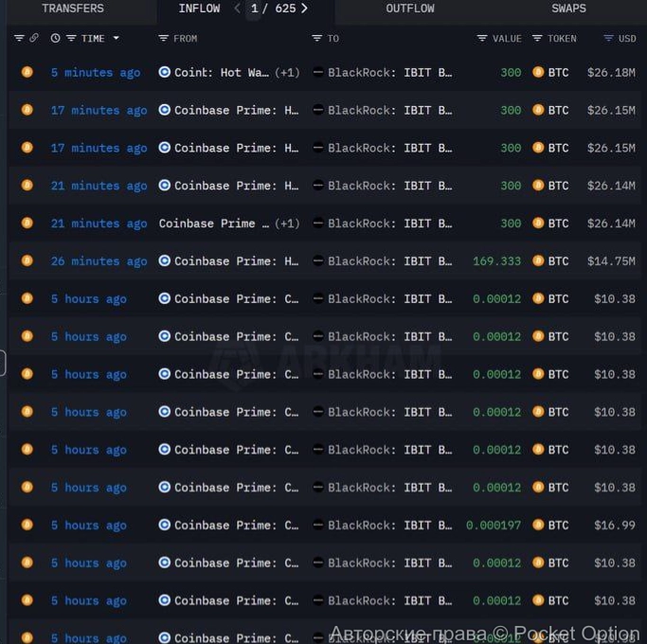Expand the TIME sort dropdown arrow

pyautogui.click(x=117, y=39)
